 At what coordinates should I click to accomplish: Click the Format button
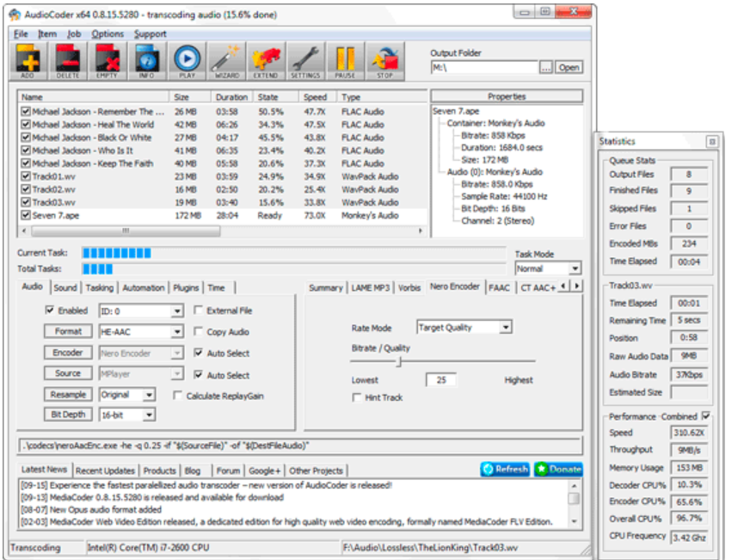click(x=68, y=331)
